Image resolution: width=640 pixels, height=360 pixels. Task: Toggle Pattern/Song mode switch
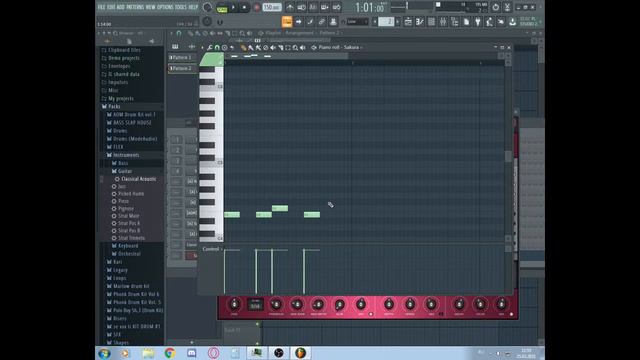[222, 7]
